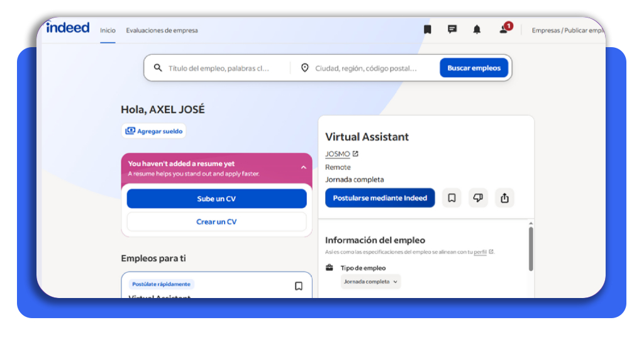644x337 pixels.
Task: Mark job as not interested thumbs-down
Action: (x=478, y=198)
